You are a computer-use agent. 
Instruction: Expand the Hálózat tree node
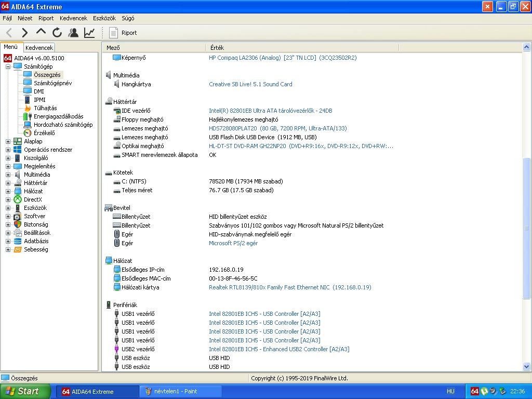coord(8,191)
